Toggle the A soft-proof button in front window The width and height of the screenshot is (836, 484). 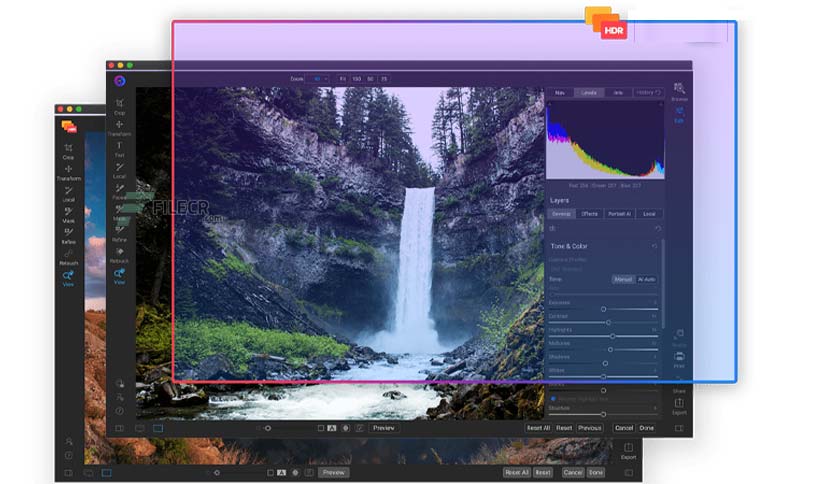tap(332, 428)
